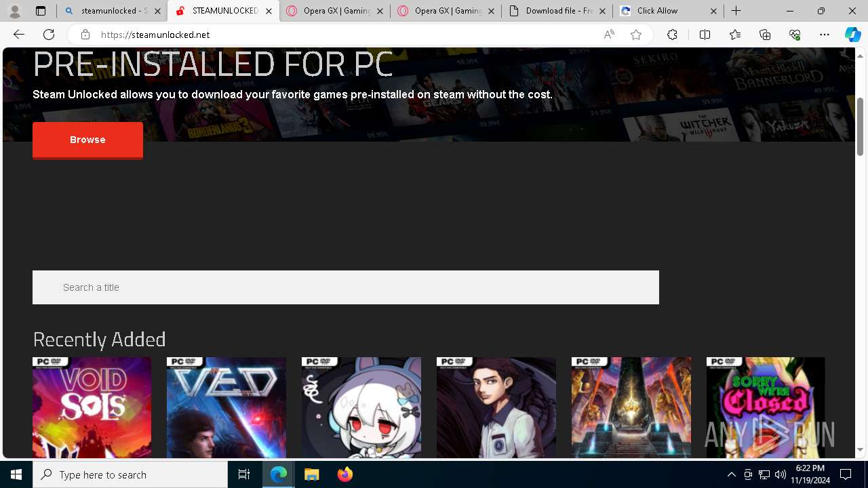The width and height of the screenshot is (868, 488).
Task: Activate the Read aloud icon
Action: (x=609, y=35)
